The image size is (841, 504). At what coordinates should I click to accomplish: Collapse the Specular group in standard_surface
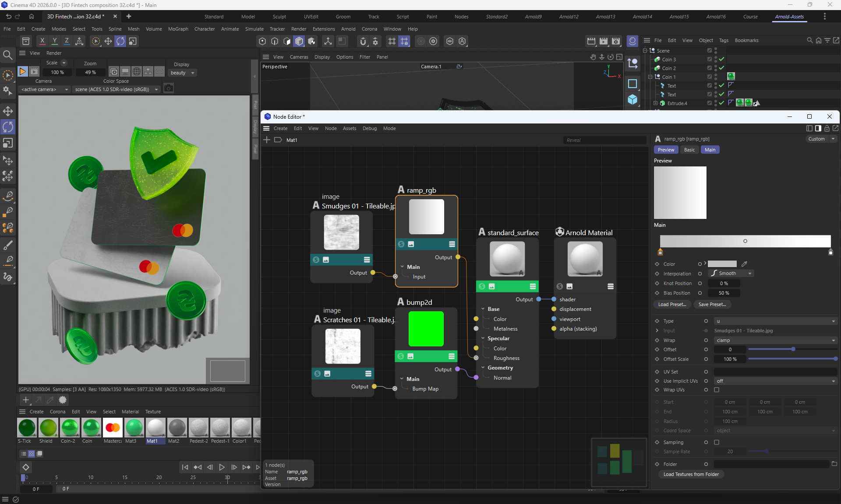[x=483, y=338]
